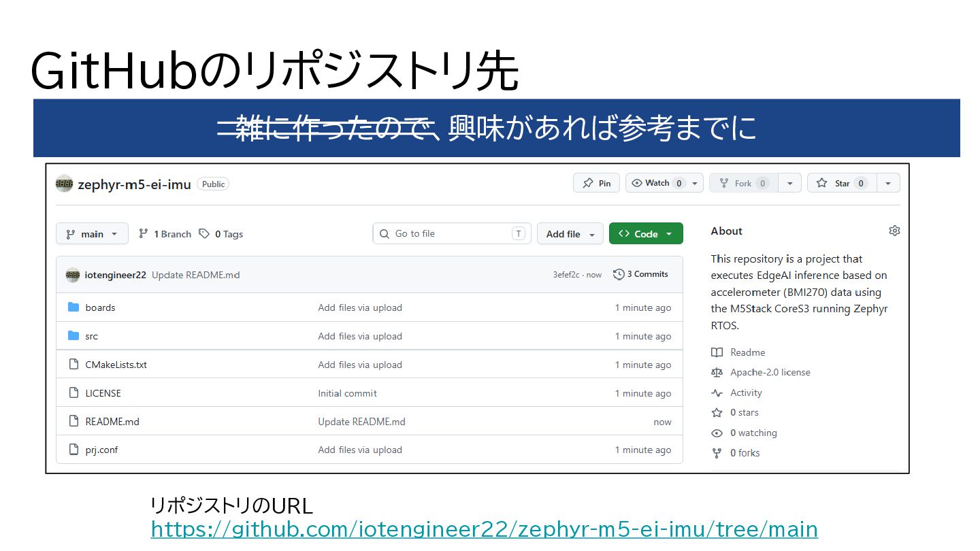
Task: Open CMakeLists.txt row Add files via upload
Action: click(360, 365)
